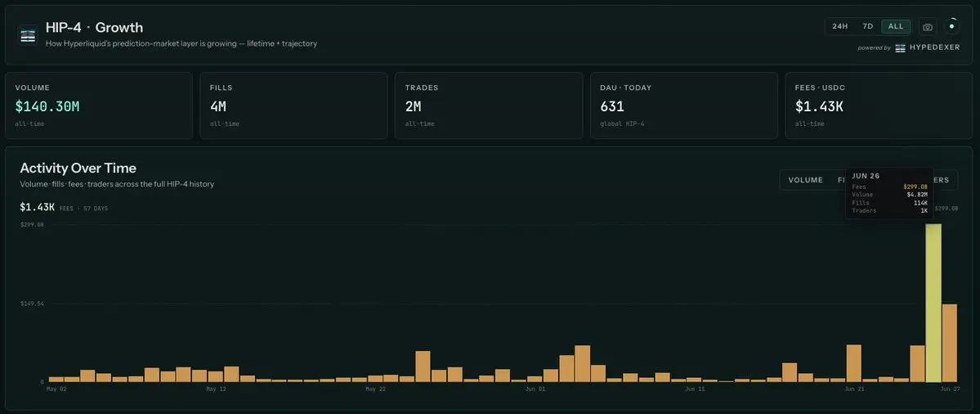Take a dashboard snapshot with camera icon
Viewport: 980px width, 414px height.
[928, 27]
